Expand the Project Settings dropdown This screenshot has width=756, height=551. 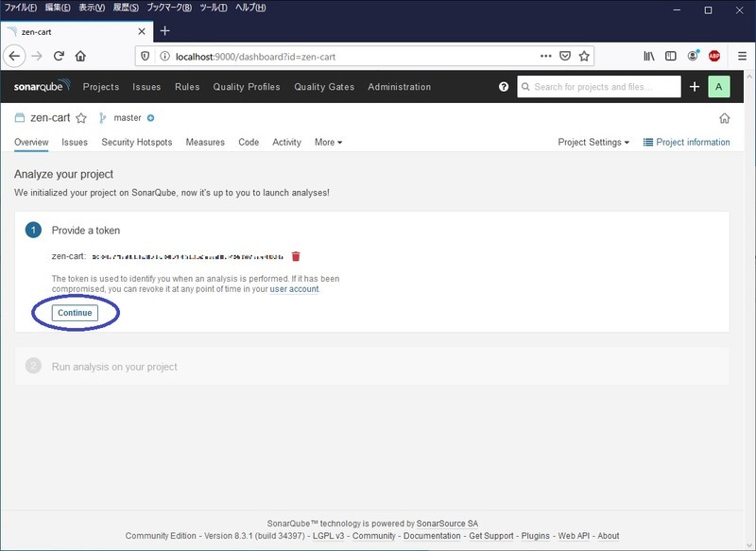pos(593,142)
